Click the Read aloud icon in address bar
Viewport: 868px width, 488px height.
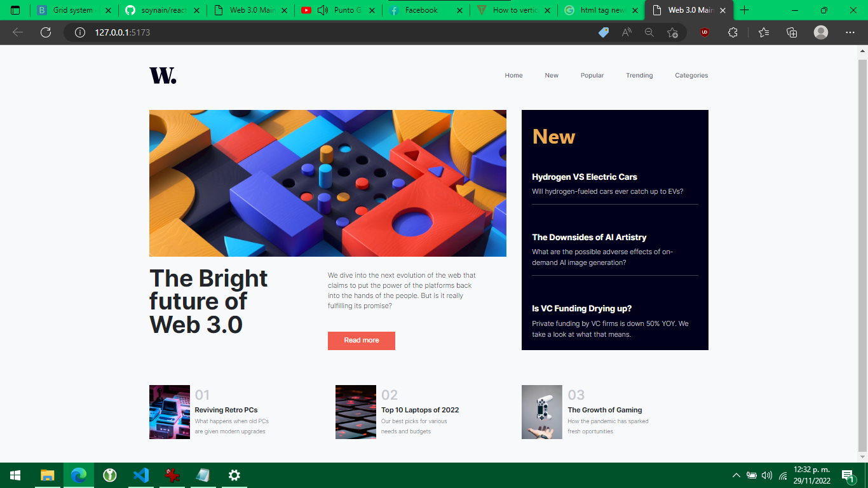[627, 32]
